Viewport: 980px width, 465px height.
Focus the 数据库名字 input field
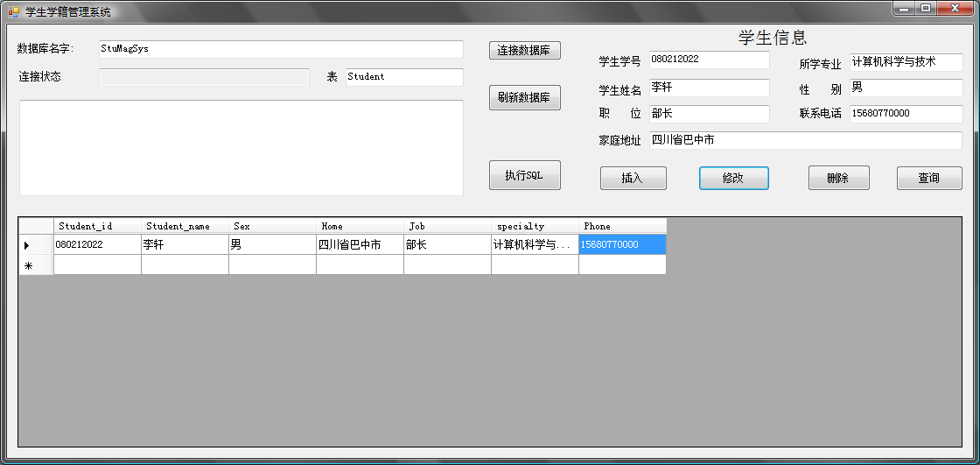click(x=280, y=49)
